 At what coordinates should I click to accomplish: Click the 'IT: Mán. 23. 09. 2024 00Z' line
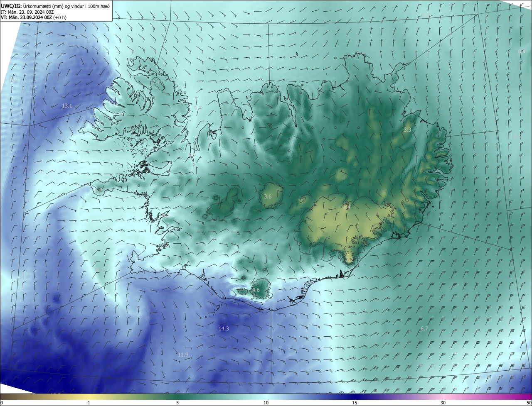[x=27, y=12]
